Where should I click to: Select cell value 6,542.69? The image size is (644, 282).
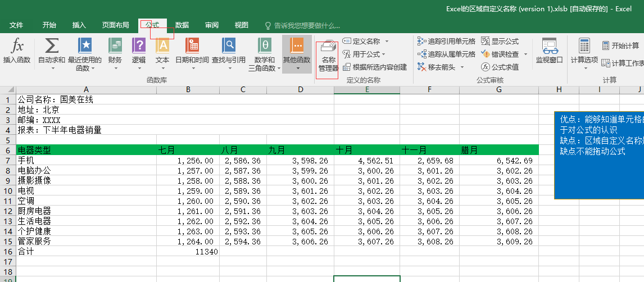(499, 160)
